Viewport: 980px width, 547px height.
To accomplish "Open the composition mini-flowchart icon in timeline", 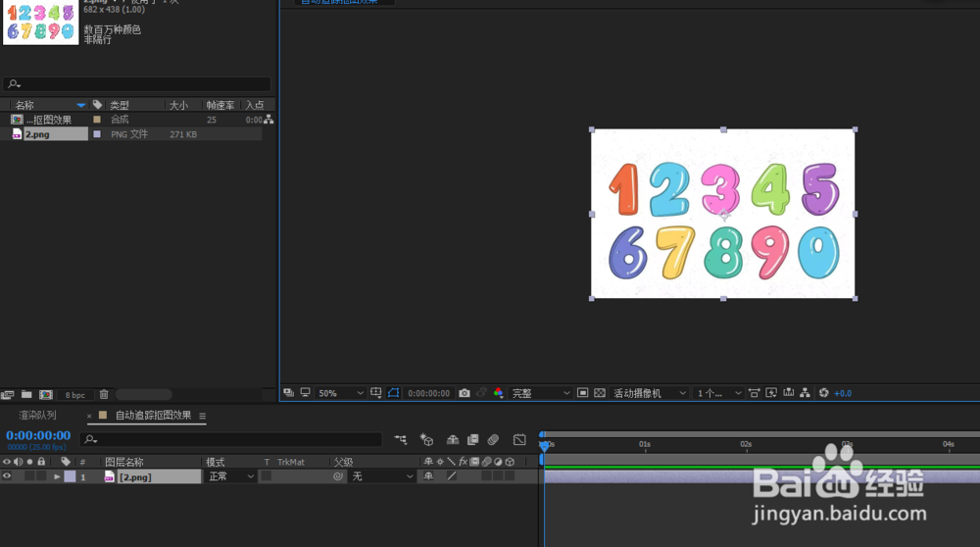I will (401, 439).
